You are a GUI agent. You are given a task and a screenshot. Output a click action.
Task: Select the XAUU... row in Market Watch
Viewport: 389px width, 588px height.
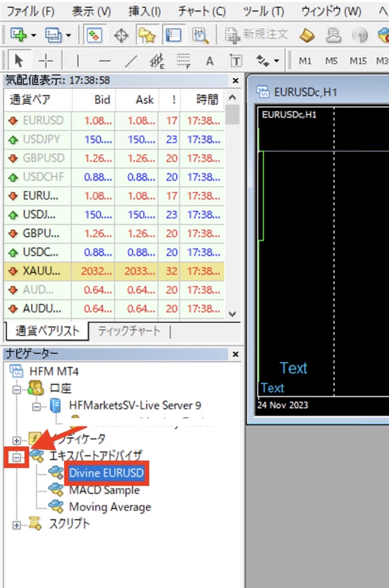[x=114, y=271]
